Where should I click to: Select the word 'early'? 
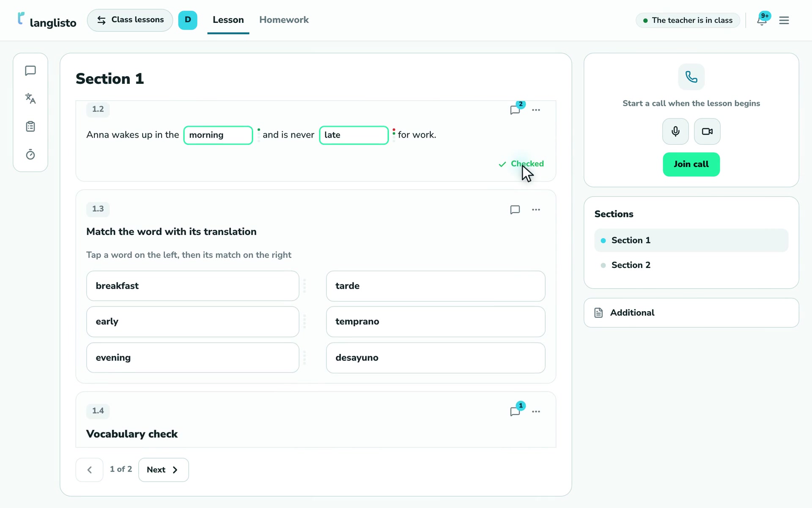(x=193, y=322)
